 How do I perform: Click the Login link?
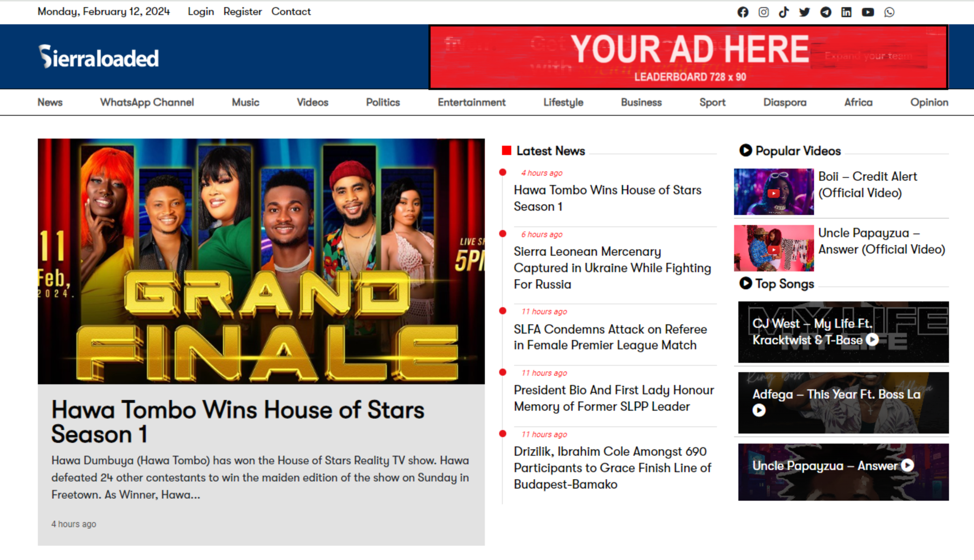coord(201,11)
